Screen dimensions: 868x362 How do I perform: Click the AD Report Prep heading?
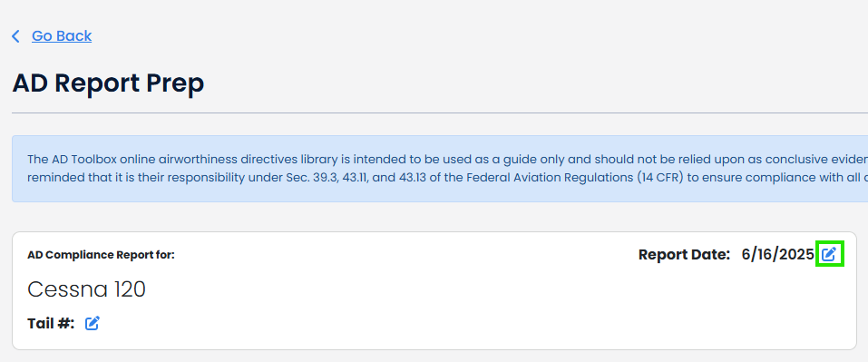pyautogui.click(x=109, y=83)
